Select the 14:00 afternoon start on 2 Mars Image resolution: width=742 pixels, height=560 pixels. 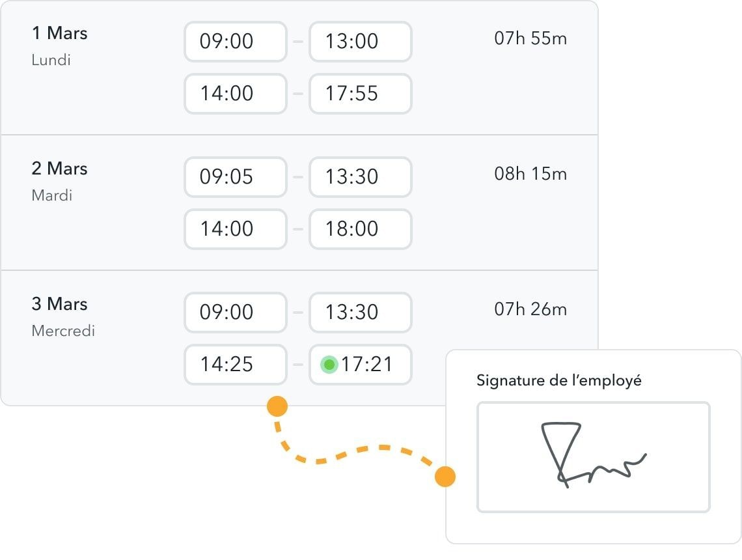pyautogui.click(x=235, y=229)
